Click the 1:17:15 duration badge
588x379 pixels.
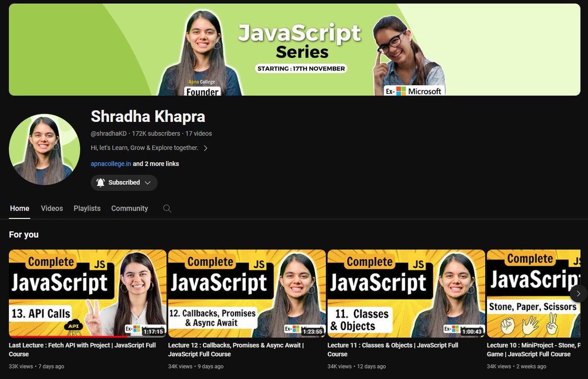(153, 331)
